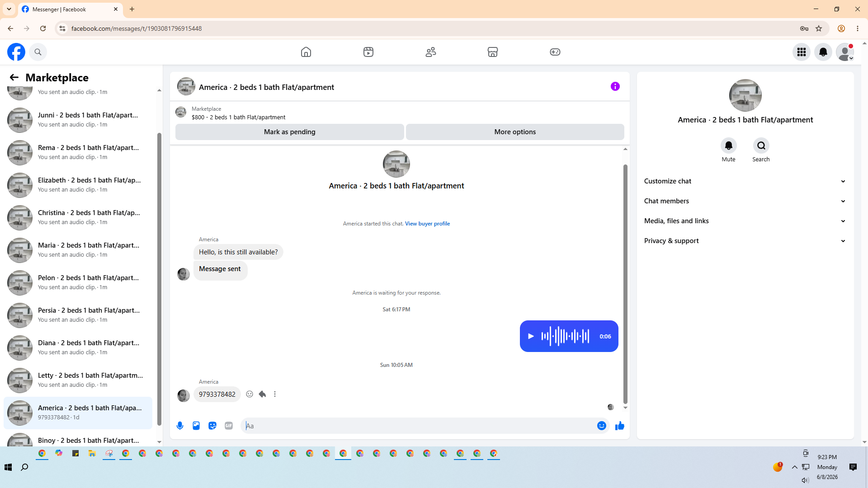Click the Facebook search magnifier icon
This screenshot has height=488, width=868.
38,52
